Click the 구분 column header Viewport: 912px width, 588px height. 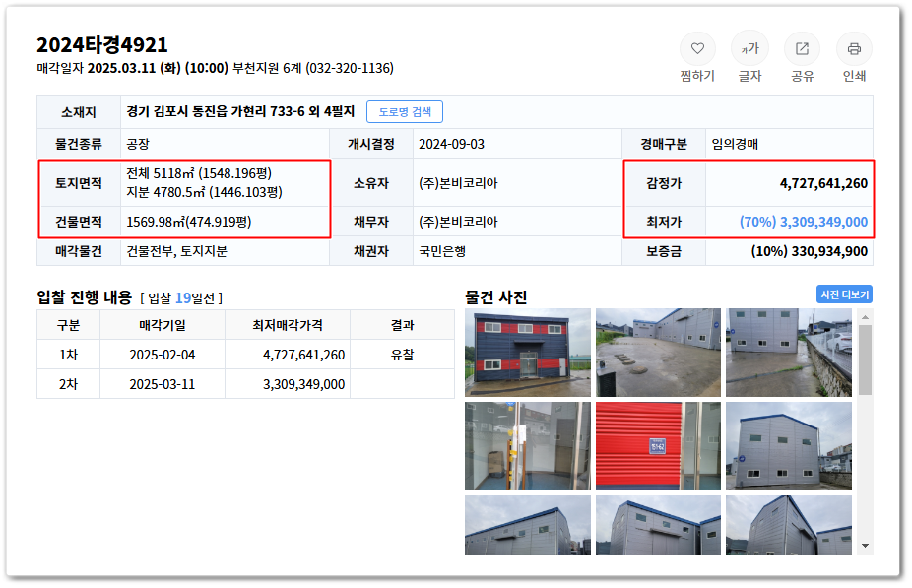pos(68,325)
